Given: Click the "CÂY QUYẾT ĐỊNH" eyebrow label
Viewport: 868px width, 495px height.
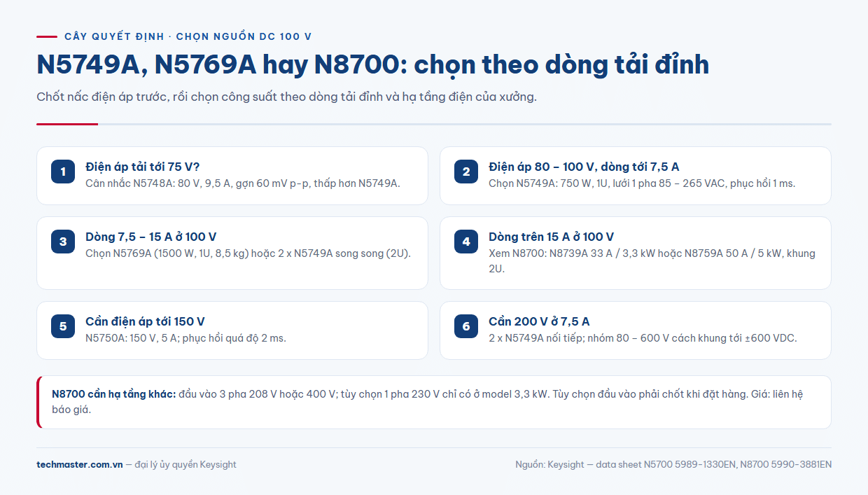Looking at the screenshot, I should tap(188, 36).
